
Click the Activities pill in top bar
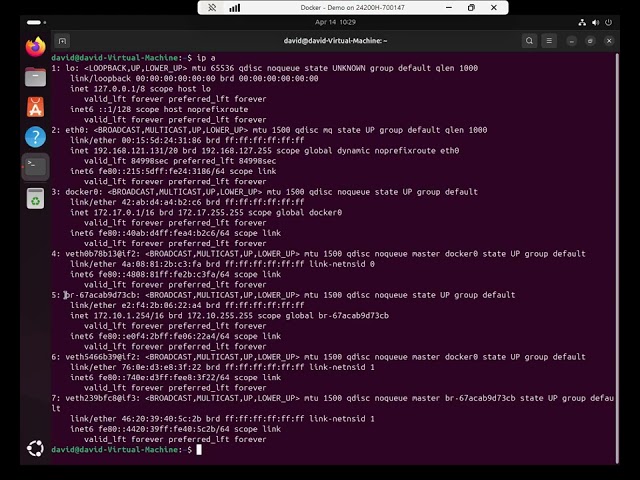(x=36, y=22)
